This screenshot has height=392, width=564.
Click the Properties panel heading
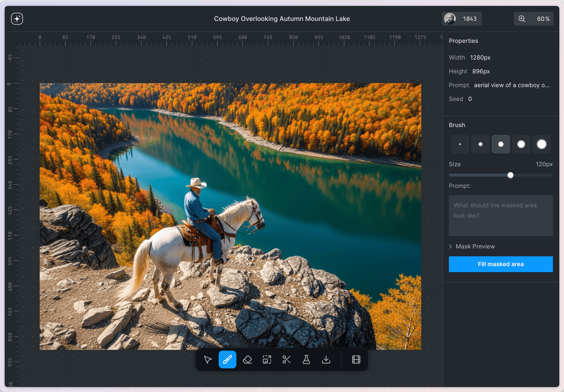463,41
